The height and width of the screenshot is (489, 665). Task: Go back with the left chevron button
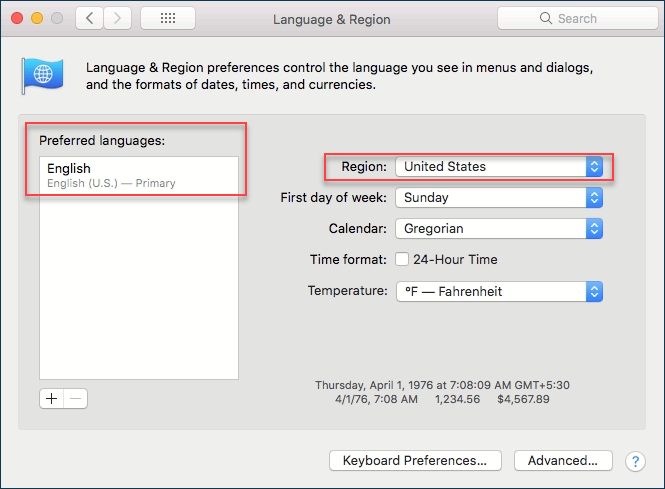click(x=89, y=18)
